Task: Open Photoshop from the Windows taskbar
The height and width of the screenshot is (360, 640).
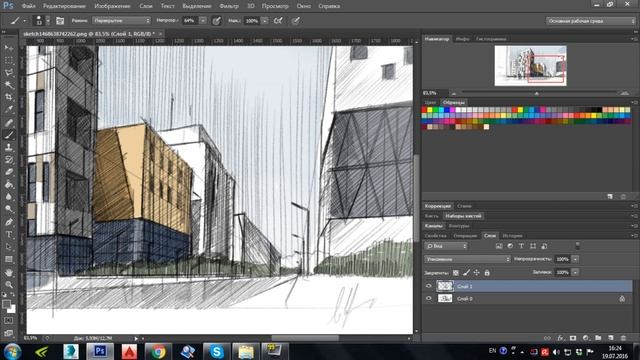Action: click(100, 351)
